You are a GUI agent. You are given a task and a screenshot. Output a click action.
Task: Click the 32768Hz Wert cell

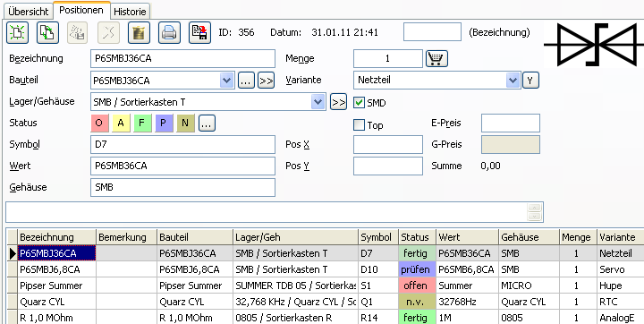pyautogui.click(x=468, y=302)
